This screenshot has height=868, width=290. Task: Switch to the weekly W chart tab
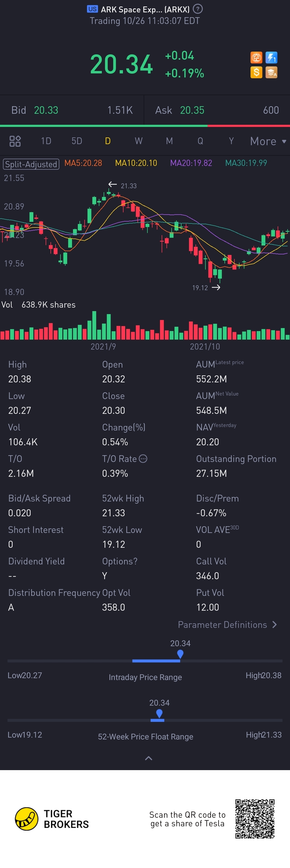[x=139, y=141]
